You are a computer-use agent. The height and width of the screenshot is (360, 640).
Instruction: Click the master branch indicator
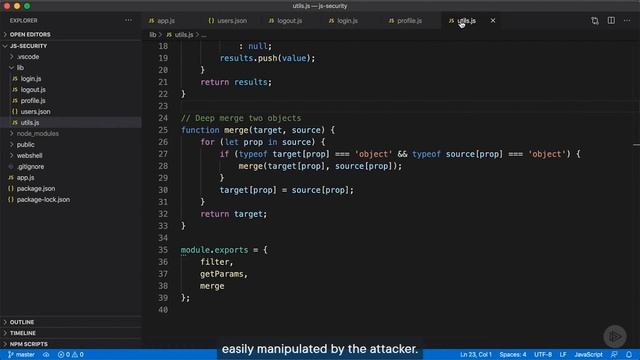[x=21, y=354]
